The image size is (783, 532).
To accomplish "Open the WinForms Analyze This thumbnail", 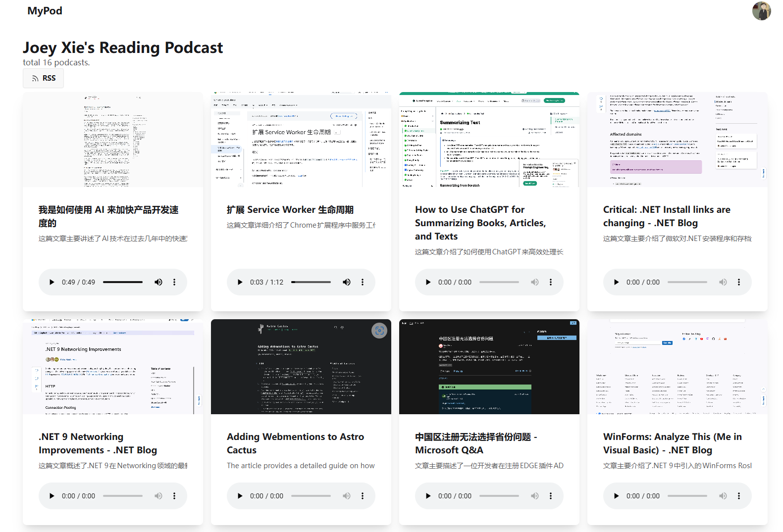I will click(678, 367).
